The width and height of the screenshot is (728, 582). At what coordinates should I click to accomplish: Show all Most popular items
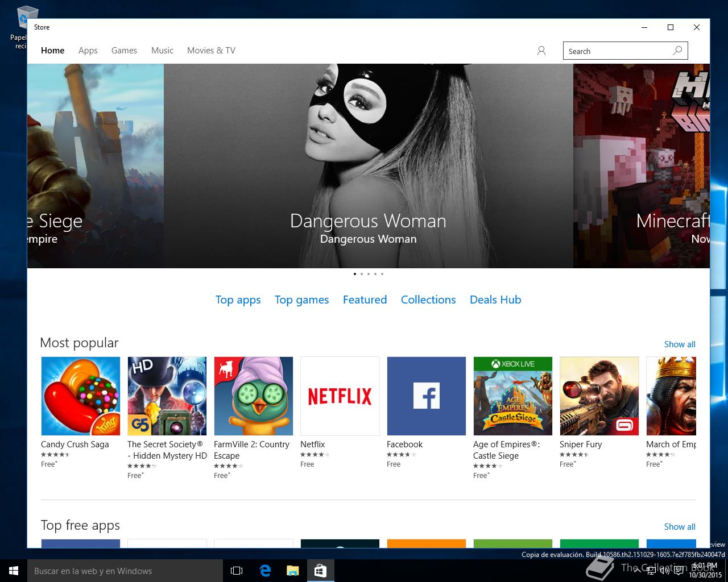680,344
